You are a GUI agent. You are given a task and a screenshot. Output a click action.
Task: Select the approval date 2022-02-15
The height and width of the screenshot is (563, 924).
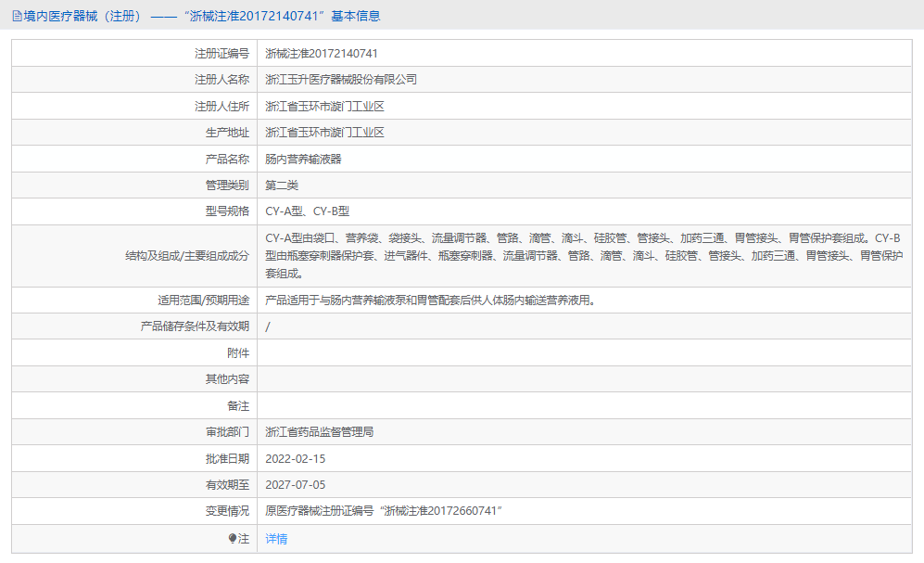click(296, 458)
